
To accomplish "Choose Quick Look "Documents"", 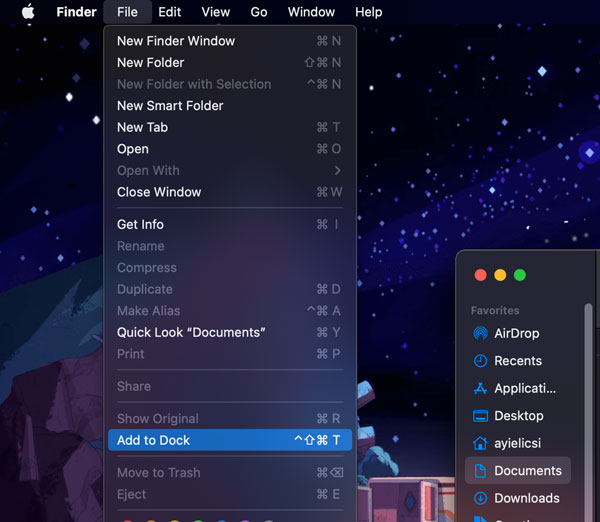I will tap(230, 332).
